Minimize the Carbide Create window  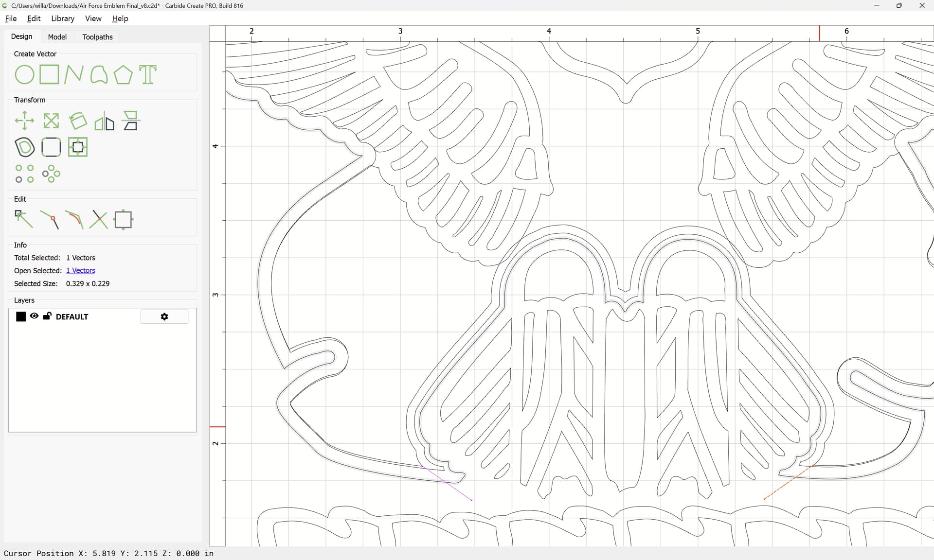click(877, 6)
